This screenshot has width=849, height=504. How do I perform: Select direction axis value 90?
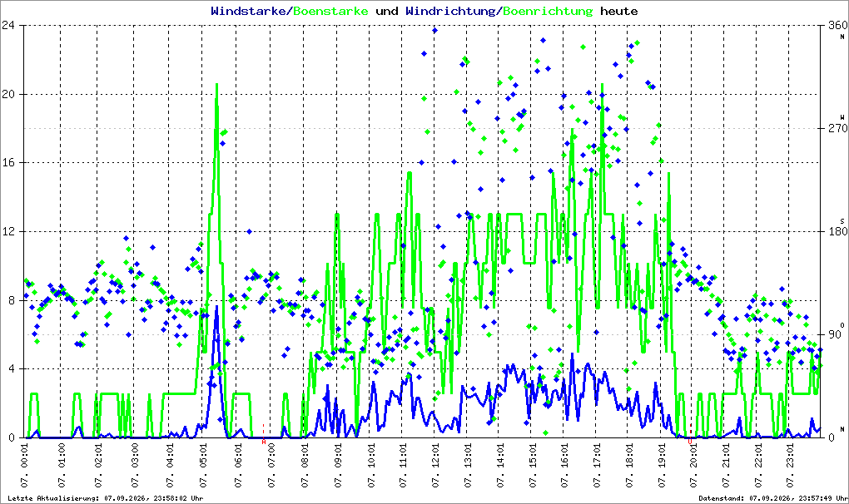(834, 334)
